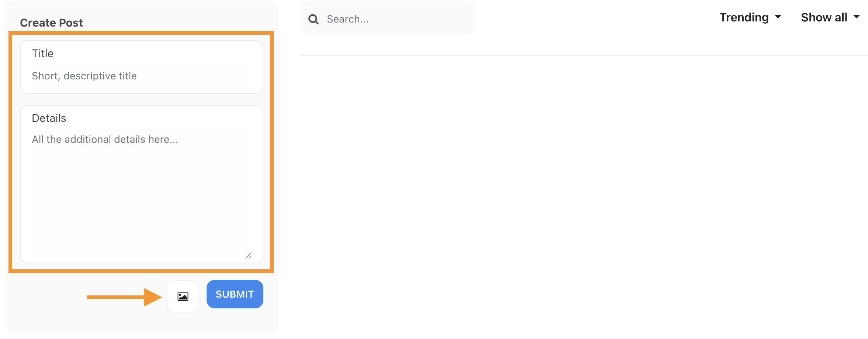Activate the Search box
The image size is (868, 339).
click(387, 18)
